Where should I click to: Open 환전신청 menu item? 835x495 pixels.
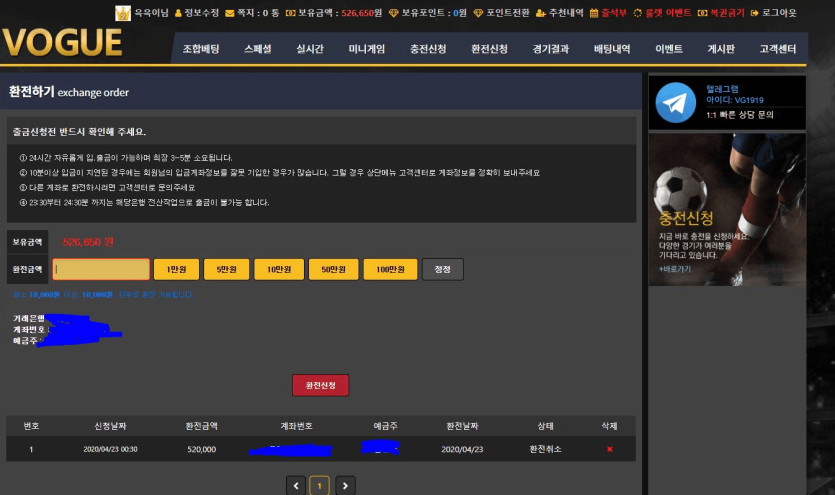click(489, 49)
